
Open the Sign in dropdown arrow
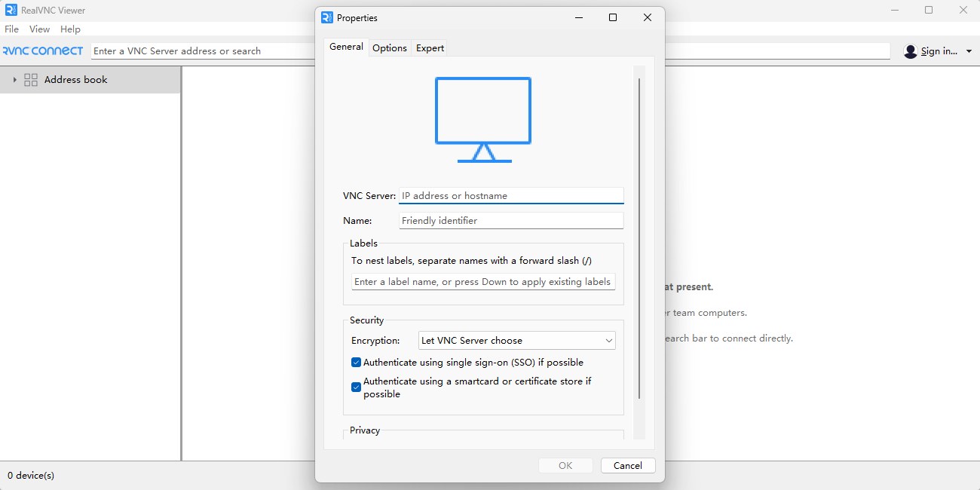(x=969, y=51)
